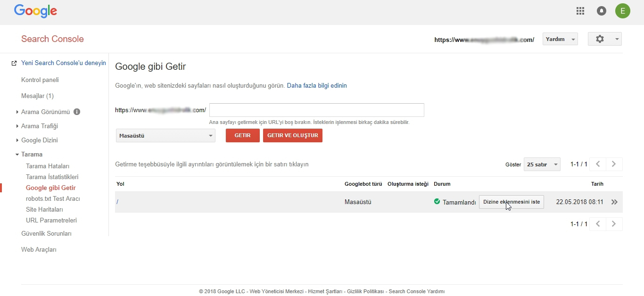Click the GETİR VE OLUŞTUR button

pos(293,135)
